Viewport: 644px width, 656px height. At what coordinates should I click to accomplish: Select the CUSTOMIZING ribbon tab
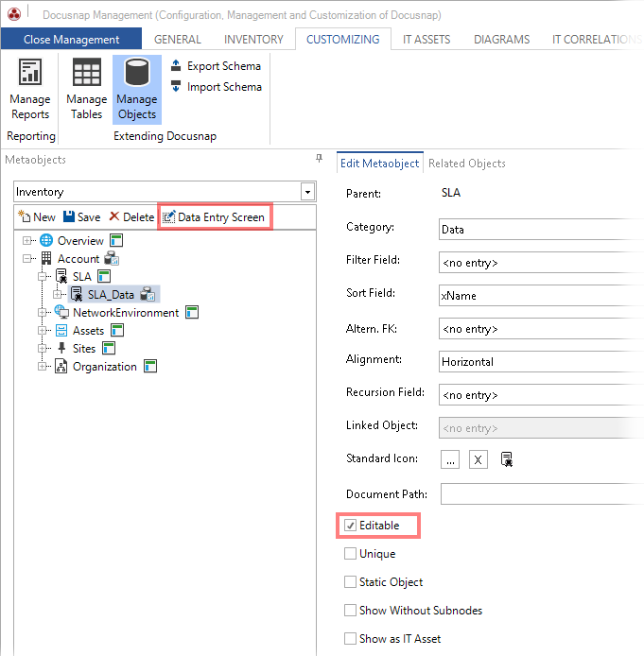click(x=343, y=40)
